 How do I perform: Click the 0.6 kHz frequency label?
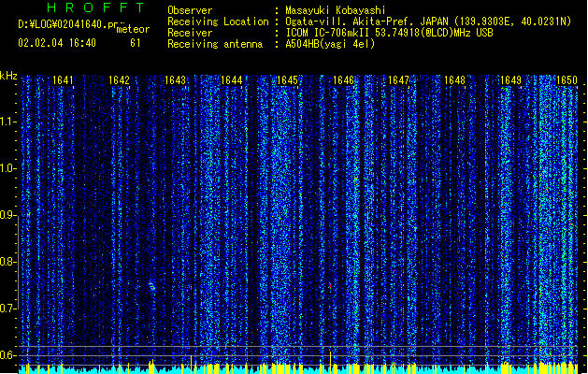tap(7, 355)
